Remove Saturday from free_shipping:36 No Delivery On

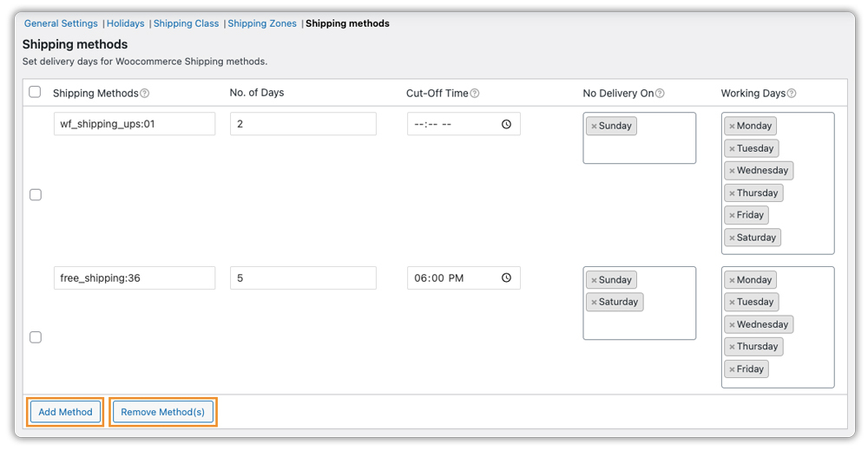[594, 303]
